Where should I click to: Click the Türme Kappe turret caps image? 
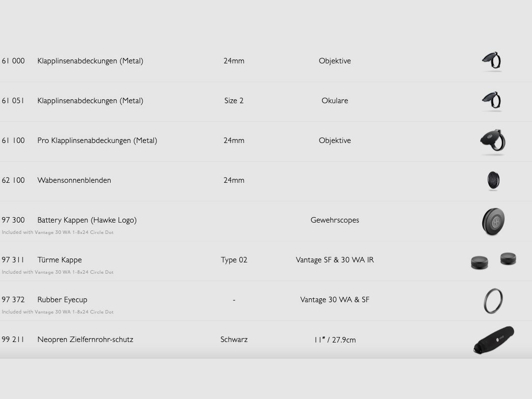(493, 260)
